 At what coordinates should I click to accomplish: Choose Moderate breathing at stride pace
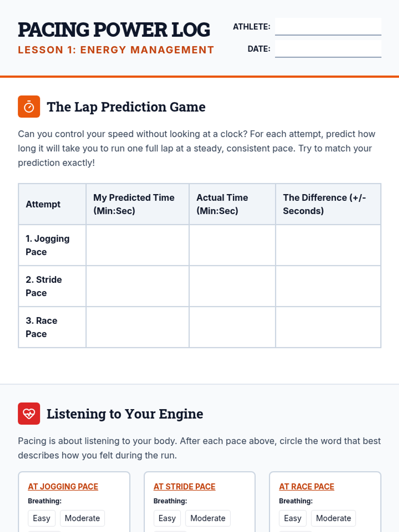pos(208,518)
